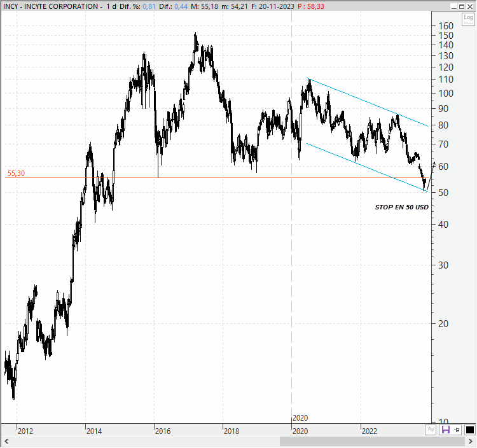Click the 2022 label on time axis
Viewport: 477px width, 448px height.
[x=370, y=431]
